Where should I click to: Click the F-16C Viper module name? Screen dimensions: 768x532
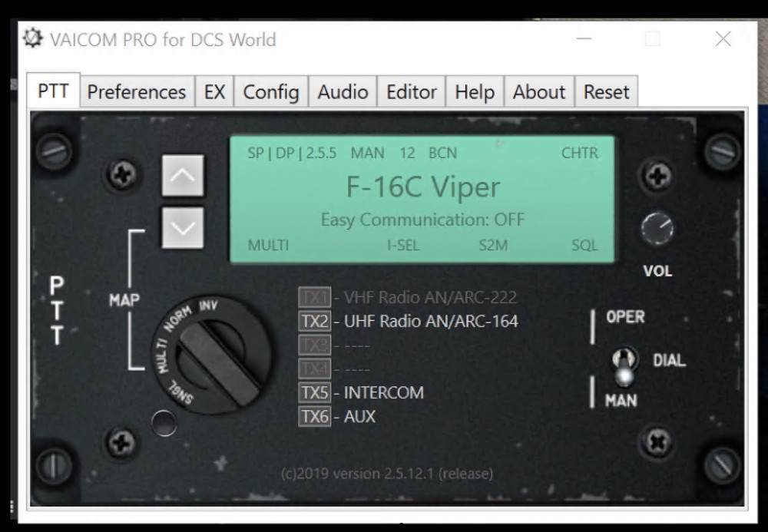(x=423, y=187)
